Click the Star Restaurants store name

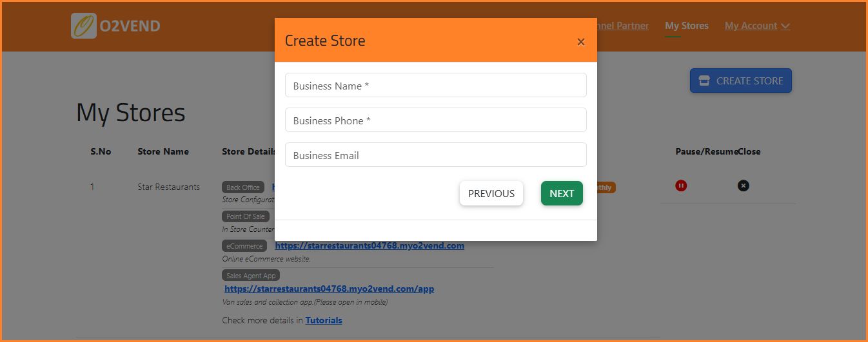tap(169, 187)
